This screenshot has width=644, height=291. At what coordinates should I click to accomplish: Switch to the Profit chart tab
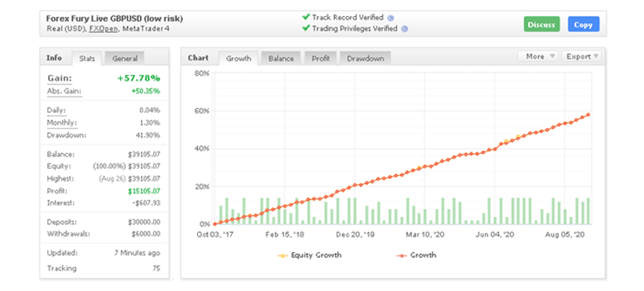pos(320,58)
